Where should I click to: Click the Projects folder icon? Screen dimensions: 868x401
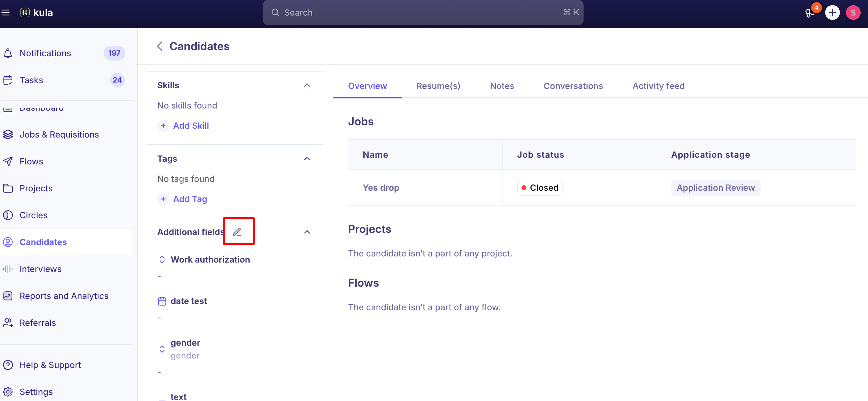pos(8,188)
